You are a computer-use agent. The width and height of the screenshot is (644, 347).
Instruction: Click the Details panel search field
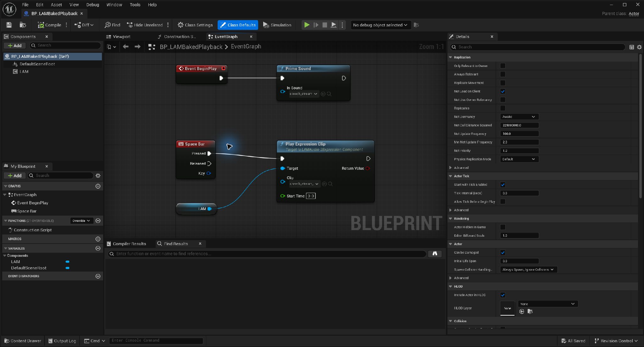[538, 47]
